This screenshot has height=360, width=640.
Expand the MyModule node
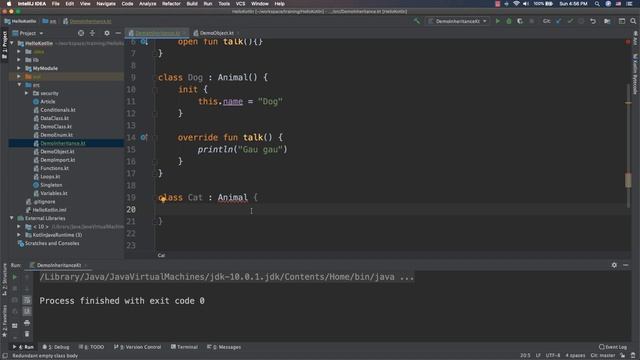(19, 68)
